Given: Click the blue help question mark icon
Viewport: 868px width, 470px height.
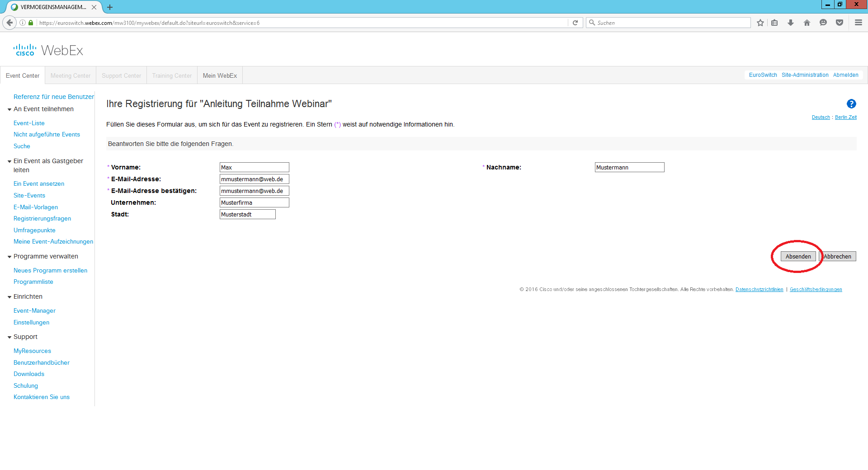Looking at the screenshot, I should pyautogui.click(x=851, y=104).
